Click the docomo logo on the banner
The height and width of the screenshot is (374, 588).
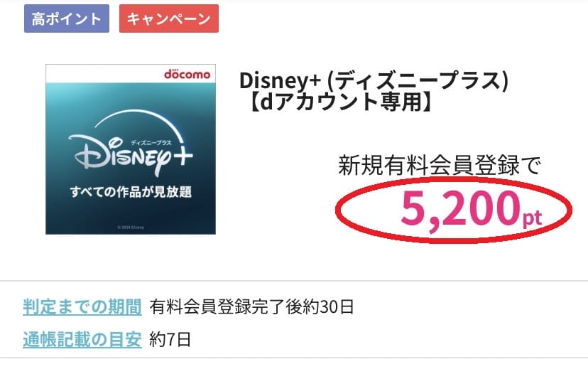[186, 75]
